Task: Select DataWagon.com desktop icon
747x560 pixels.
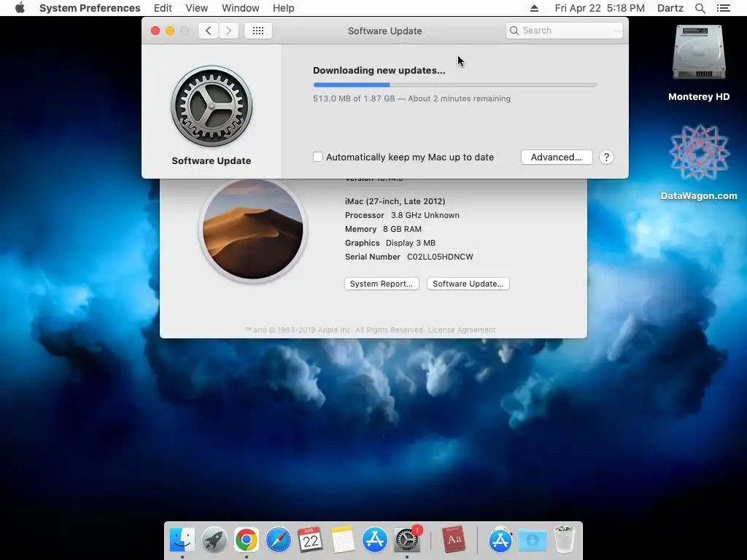Action: click(699, 162)
